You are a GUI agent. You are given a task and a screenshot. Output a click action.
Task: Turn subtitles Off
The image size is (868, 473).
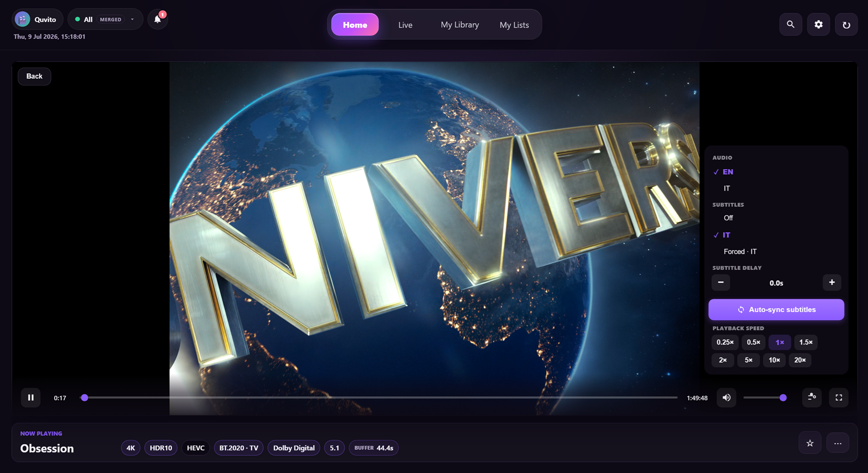click(776, 218)
